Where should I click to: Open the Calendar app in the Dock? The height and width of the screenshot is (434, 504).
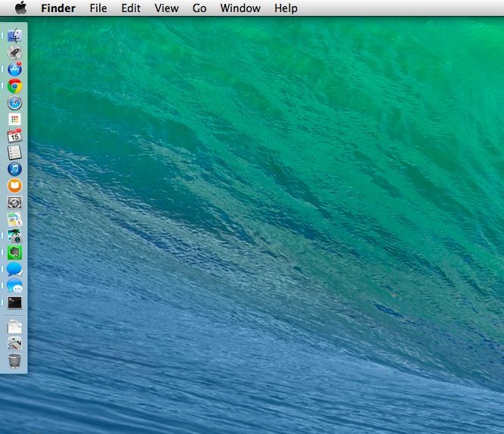[x=14, y=136]
